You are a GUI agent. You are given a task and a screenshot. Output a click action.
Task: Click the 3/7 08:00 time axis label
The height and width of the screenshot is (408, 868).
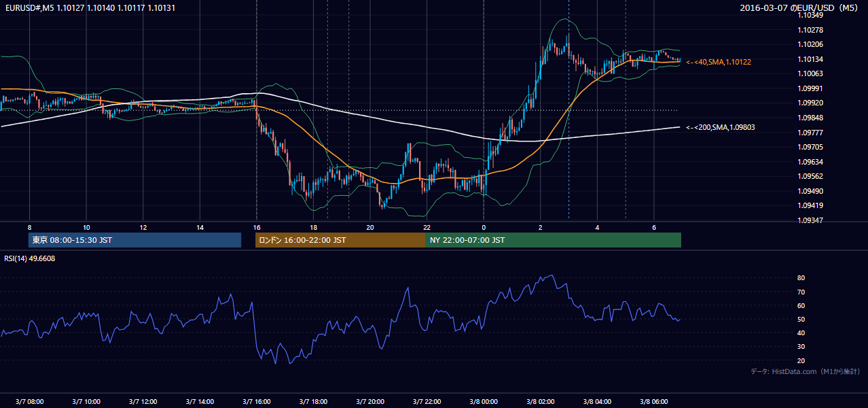point(29,401)
